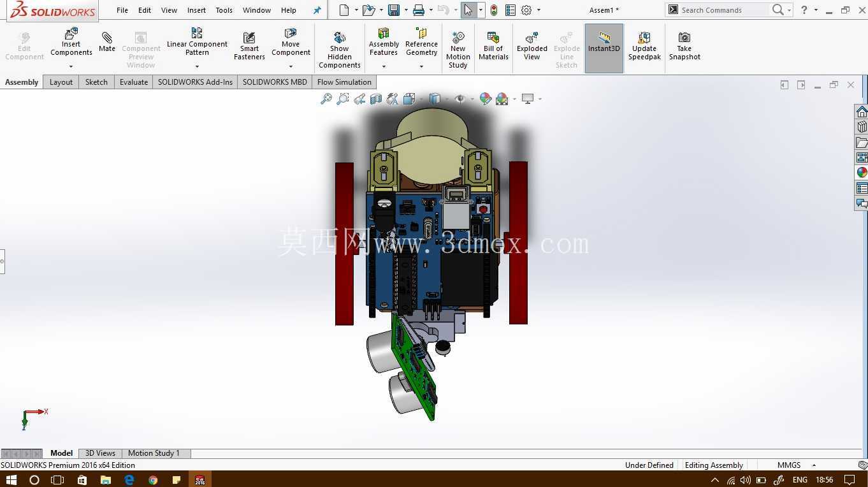Screen dimensions: 868x487
Task: Open the File menu
Action: 122,10
